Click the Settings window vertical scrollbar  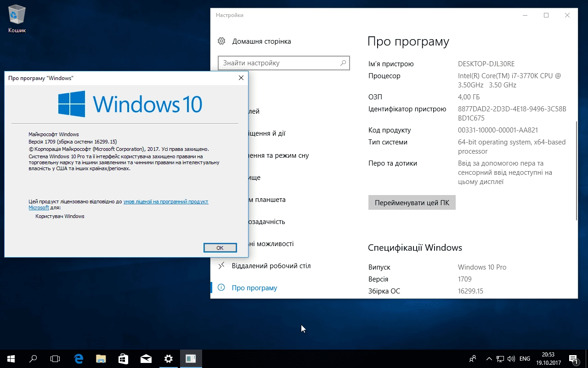click(576, 170)
